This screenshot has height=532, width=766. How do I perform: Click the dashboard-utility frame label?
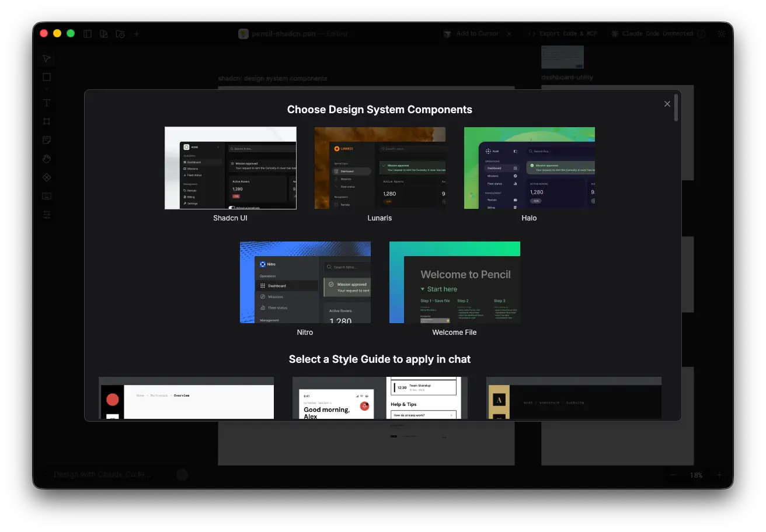[567, 77]
